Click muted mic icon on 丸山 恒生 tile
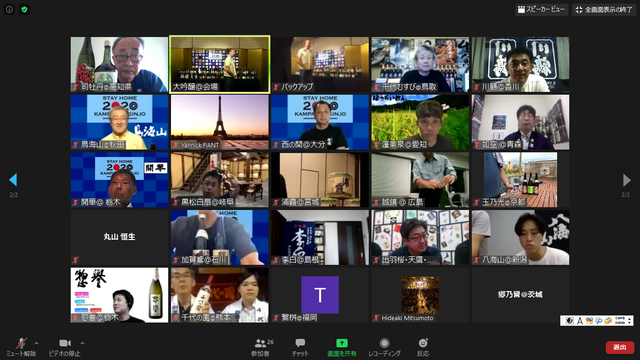640x360 pixels. point(75,260)
